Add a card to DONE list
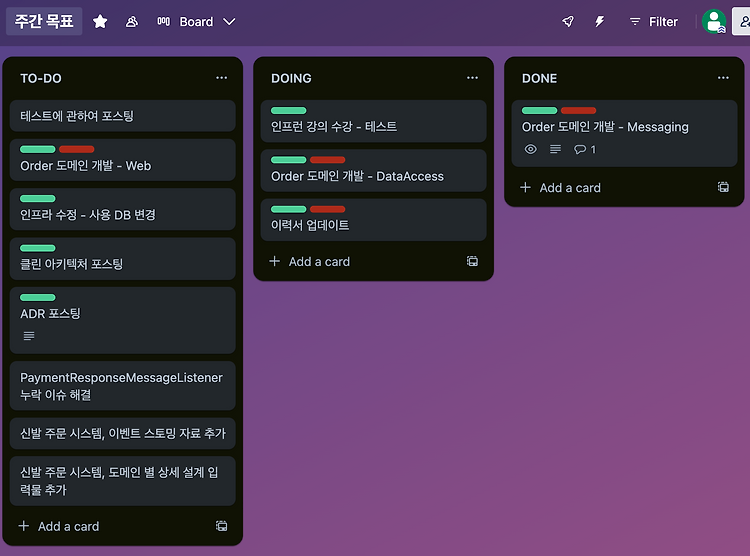The height and width of the screenshot is (556, 750). coord(561,188)
